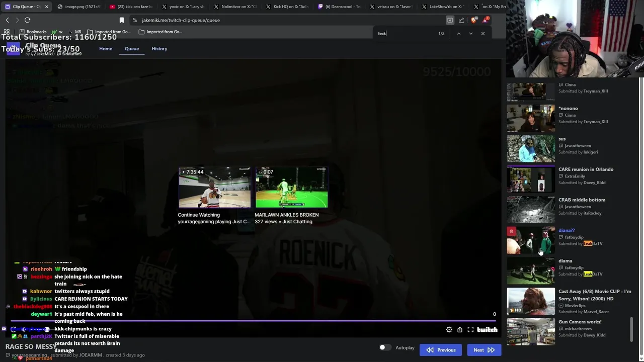
Task: Click the jasontheween name under sus clip
Action: [x=578, y=146]
